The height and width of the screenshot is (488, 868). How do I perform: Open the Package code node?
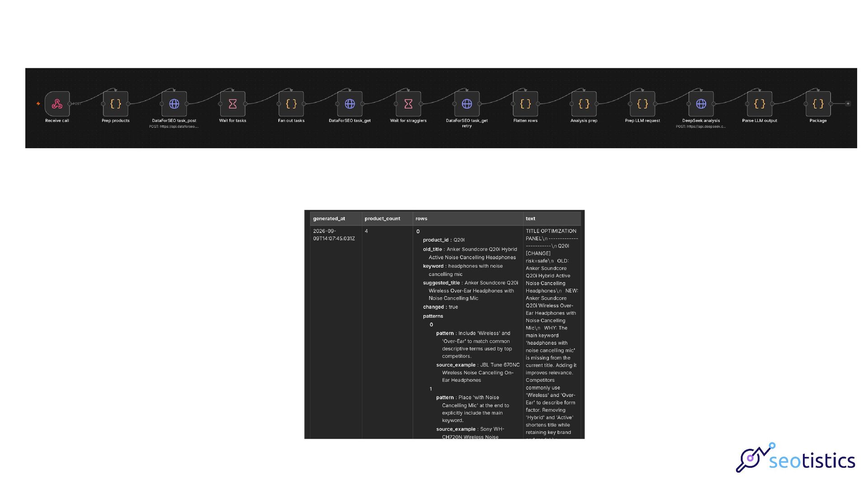pos(818,104)
